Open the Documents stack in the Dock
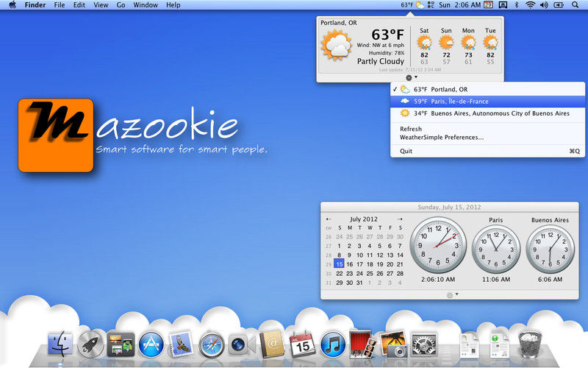The image size is (588, 368). 470,345
